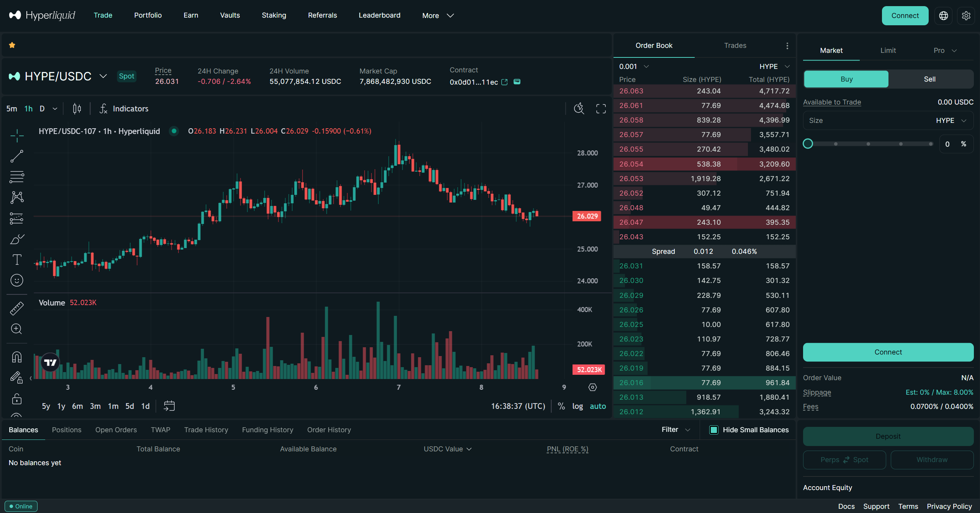Enter fullscreen chart mode
The image size is (980, 513).
(601, 109)
